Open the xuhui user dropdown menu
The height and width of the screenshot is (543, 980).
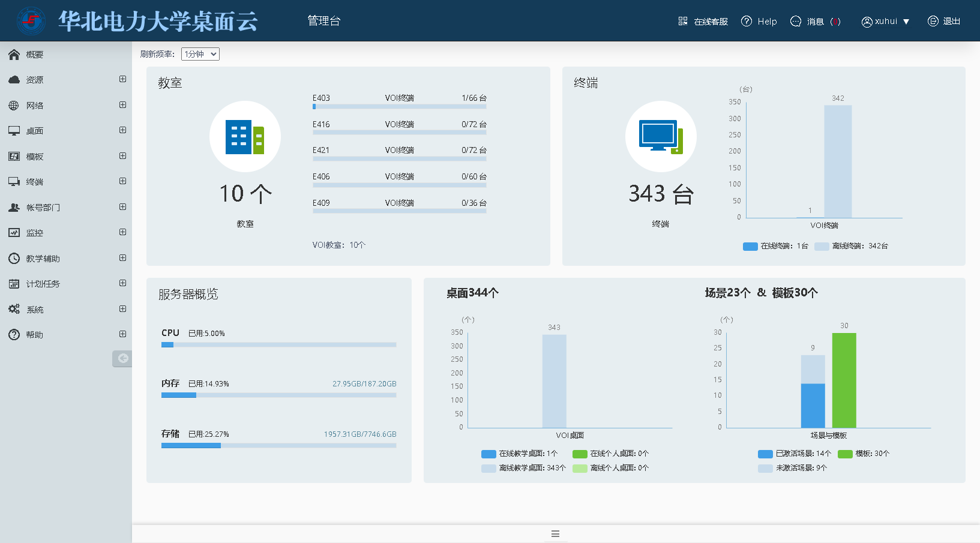(886, 22)
